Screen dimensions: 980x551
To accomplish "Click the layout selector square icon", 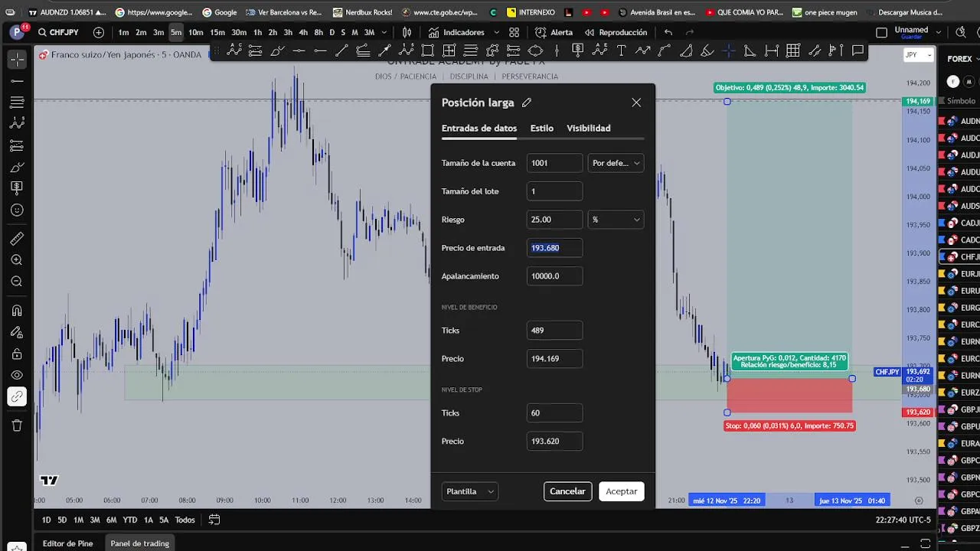I will (881, 32).
